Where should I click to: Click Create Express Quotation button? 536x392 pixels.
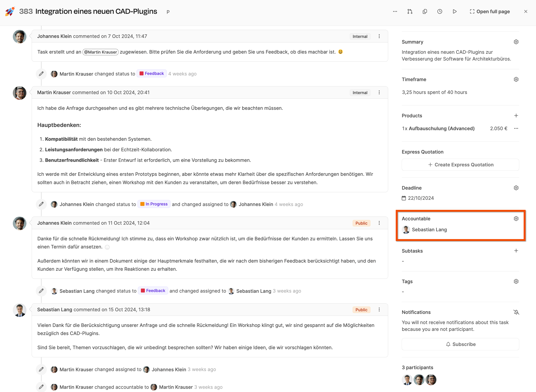[460, 165]
